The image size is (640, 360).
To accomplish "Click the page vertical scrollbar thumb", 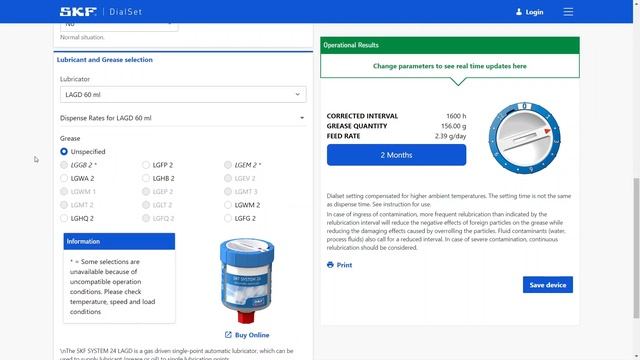I will coord(636,248).
